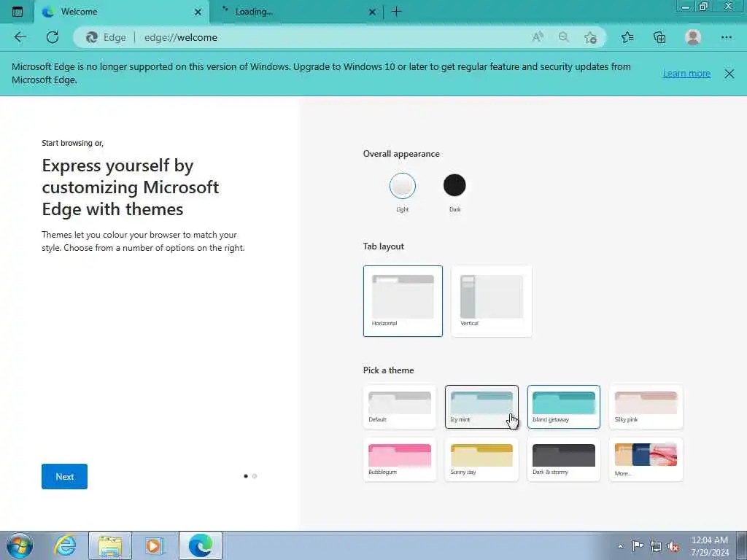
Task: Click the Read aloud icon
Action: point(538,37)
